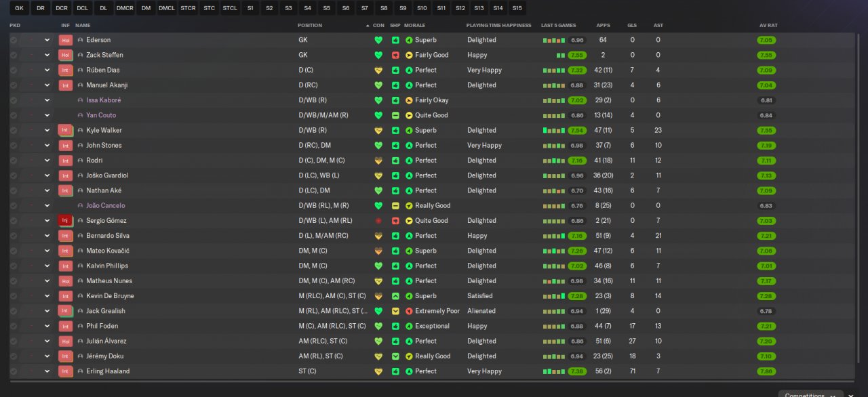
Task: Click Jack Grealish's match sharpness icon
Action: click(395, 311)
